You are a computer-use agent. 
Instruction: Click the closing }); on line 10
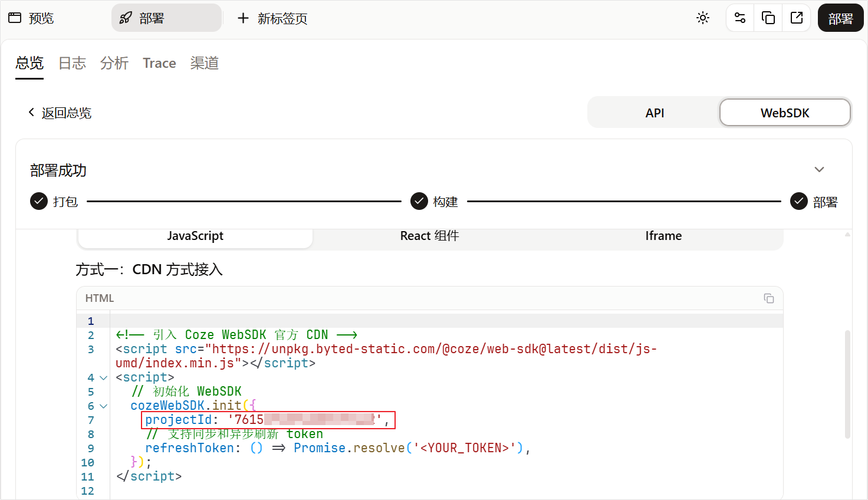(x=141, y=462)
